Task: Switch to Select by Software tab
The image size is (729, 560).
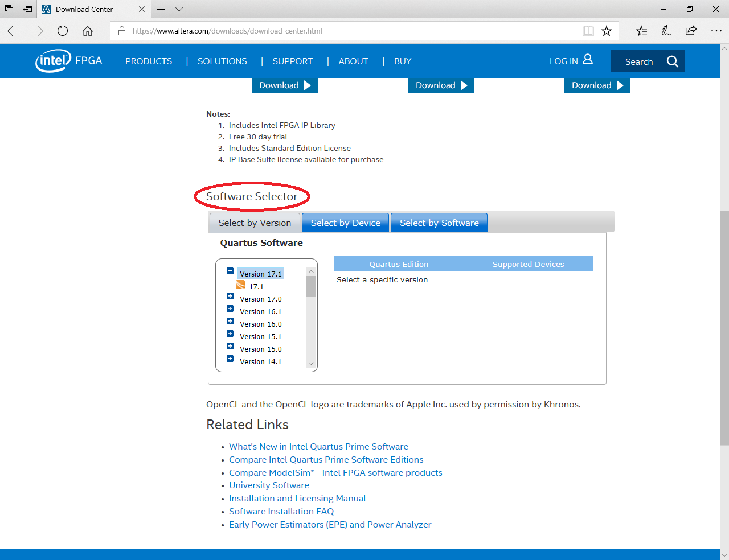Action: tap(439, 223)
